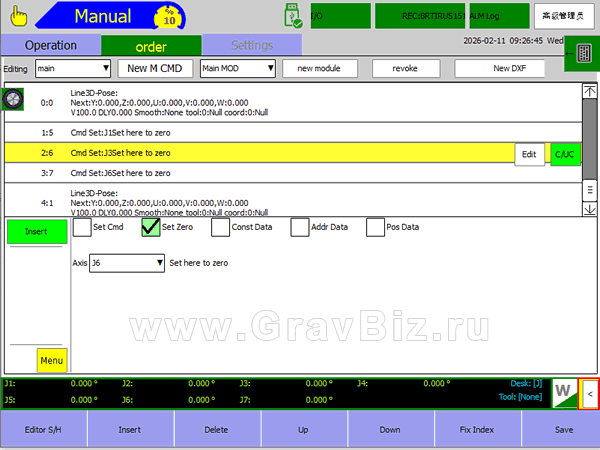Open the Editing main program dropdown

pyautogui.click(x=72, y=68)
